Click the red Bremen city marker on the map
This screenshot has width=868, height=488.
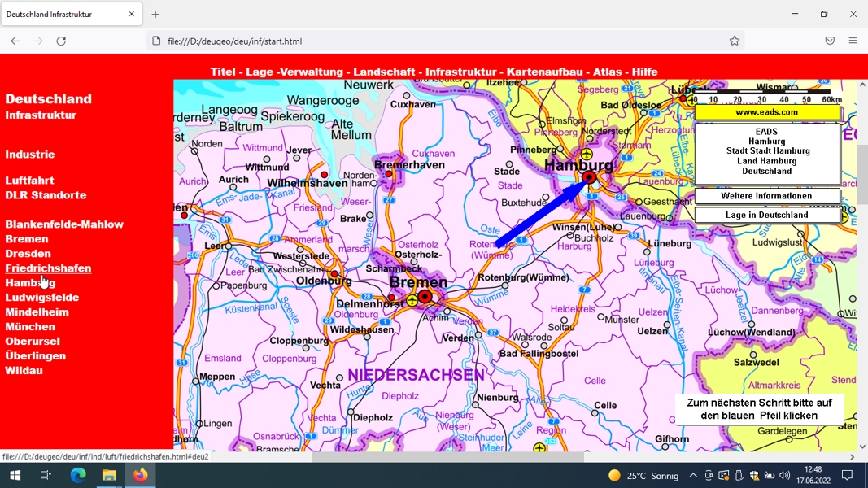click(425, 297)
